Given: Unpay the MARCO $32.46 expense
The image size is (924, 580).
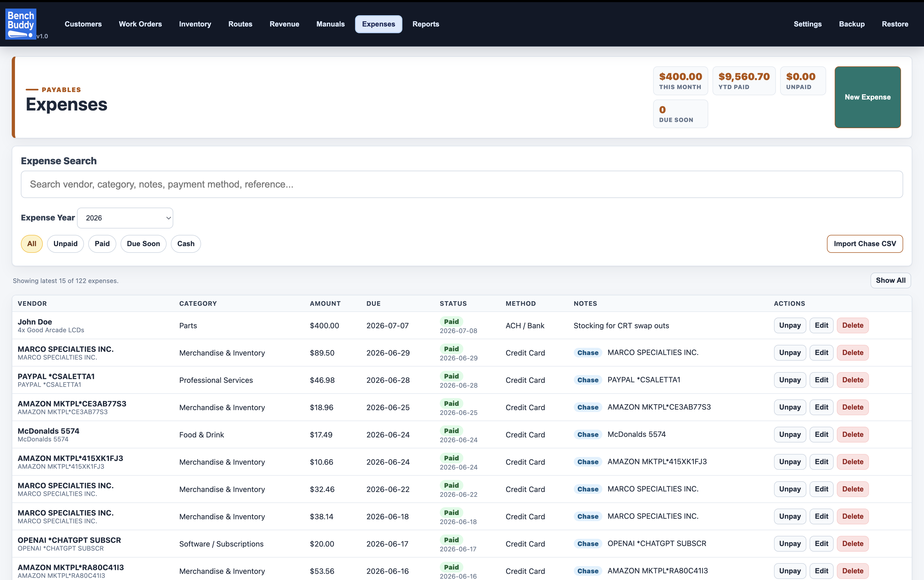Looking at the screenshot, I should click(x=790, y=489).
